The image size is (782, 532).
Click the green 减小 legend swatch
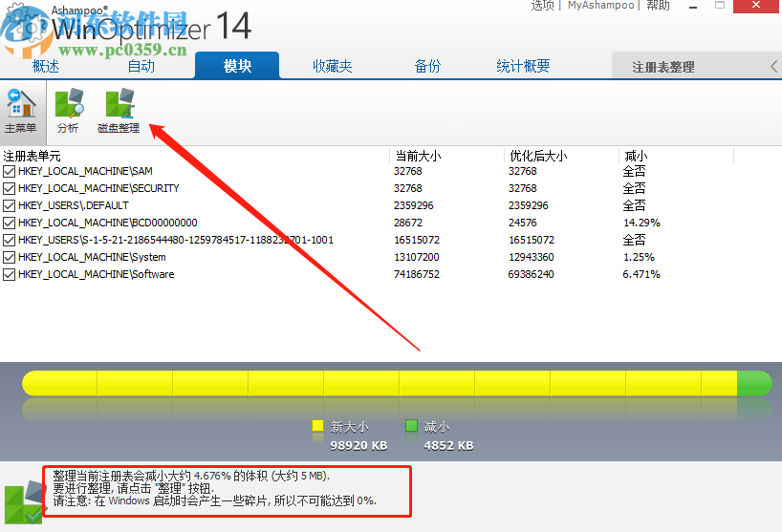[411, 426]
